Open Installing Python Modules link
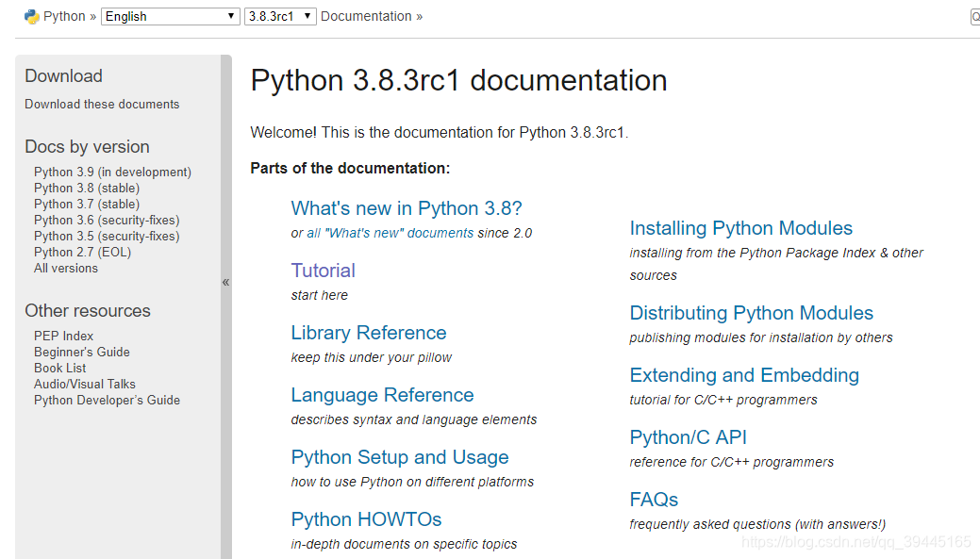This screenshot has height=559, width=980. 741,228
